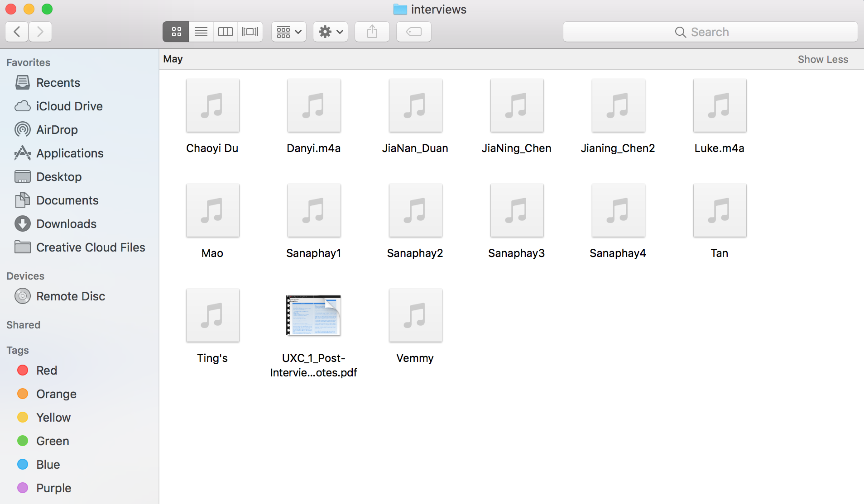Image resolution: width=864 pixels, height=504 pixels.
Task: Select the Sanaphay2 audio file icon
Action: (415, 210)
